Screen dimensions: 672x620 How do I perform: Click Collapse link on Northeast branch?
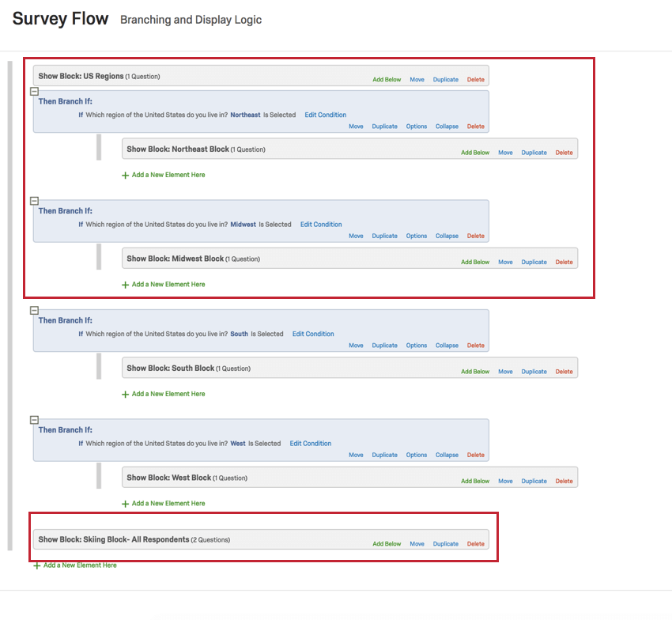447,127
